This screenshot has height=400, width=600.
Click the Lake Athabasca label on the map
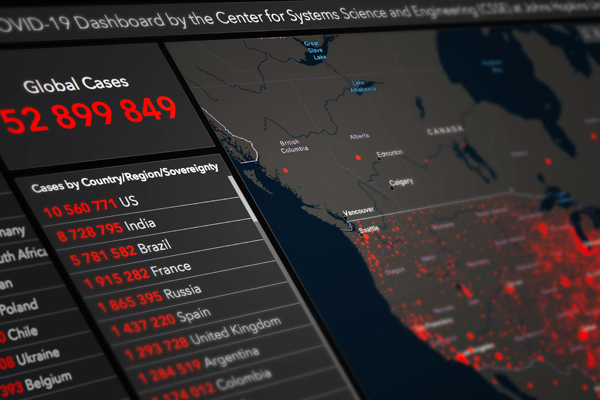[363, 86]
